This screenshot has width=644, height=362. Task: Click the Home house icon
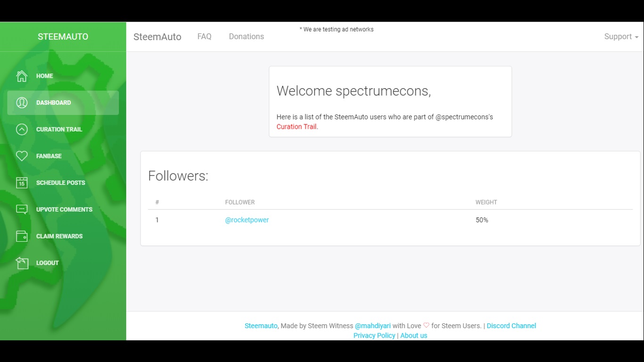coord(22,76)
